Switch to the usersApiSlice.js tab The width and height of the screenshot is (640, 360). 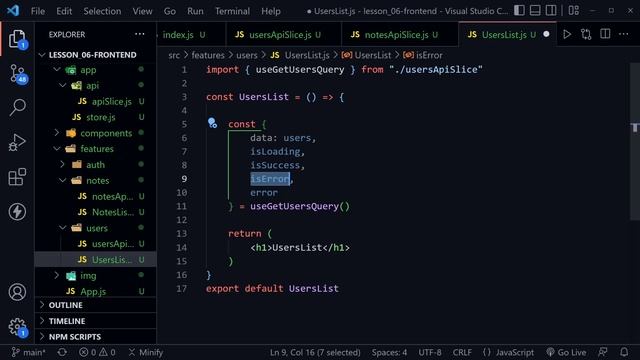[284, 35]
